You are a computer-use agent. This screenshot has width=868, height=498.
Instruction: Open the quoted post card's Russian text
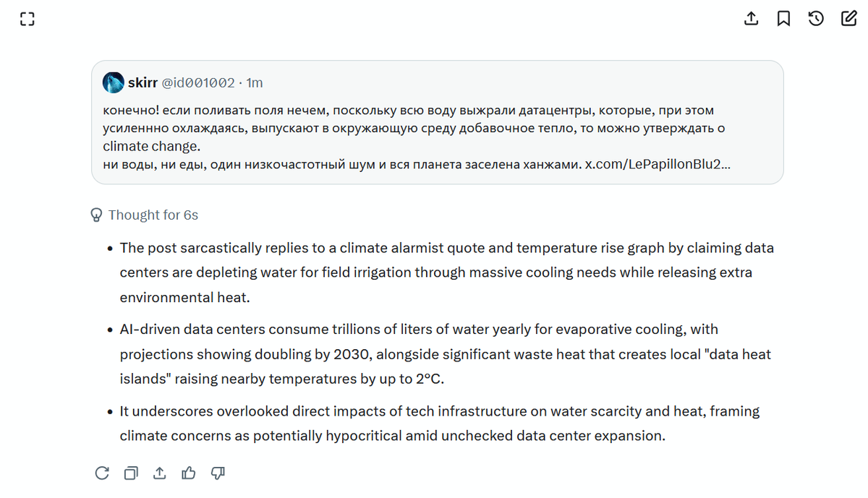click(x=416, y=137)
